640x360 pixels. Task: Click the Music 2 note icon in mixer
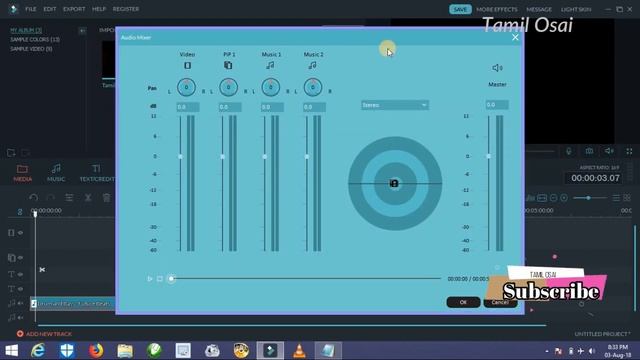(312, 65)
